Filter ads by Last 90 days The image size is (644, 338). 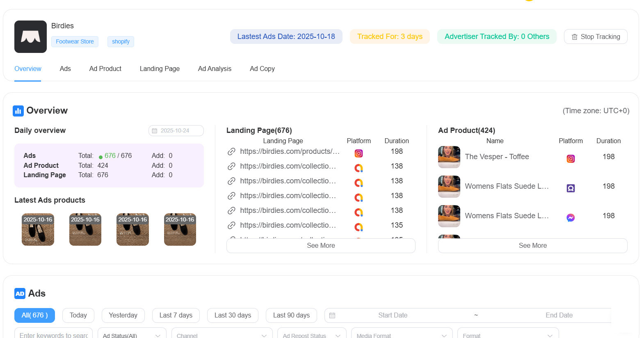[291, 315]
